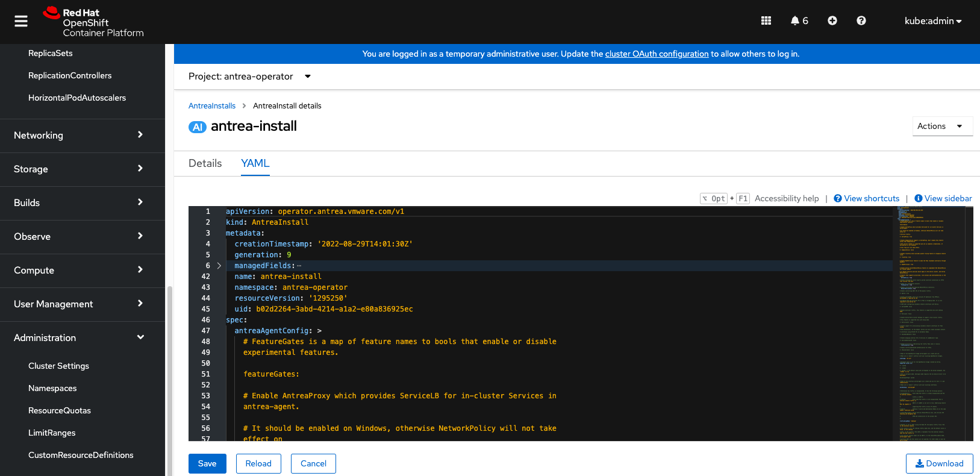
Task: Click the antreaAgentConfig line
Action: point(278,331)
